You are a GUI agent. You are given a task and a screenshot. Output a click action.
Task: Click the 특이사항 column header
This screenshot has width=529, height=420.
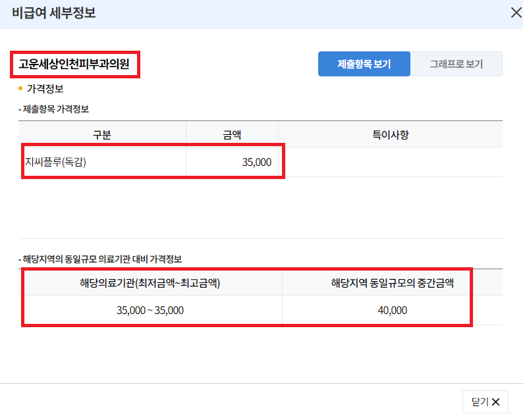(391, 135)
